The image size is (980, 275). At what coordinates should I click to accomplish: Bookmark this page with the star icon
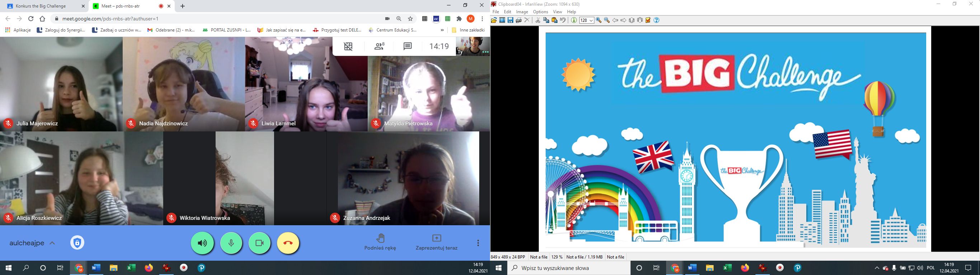point(410,19)
